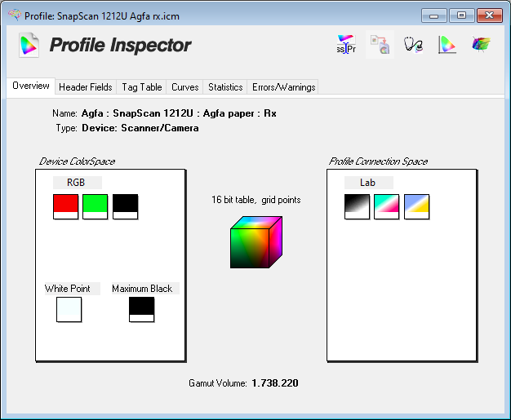The height and width of the screenshot is (420, 511).
Task: Go to the Curves tab
Action: click(184, 87)
